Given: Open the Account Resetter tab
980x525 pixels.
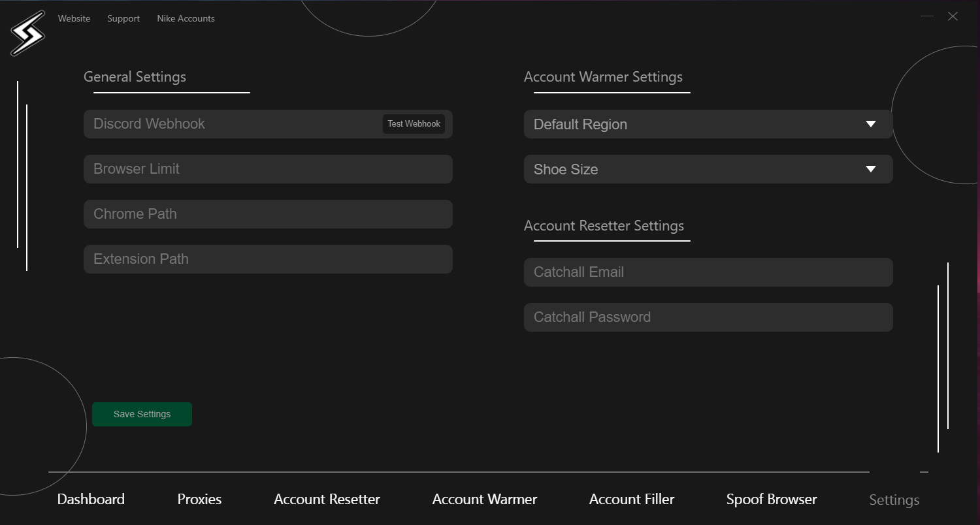Looking at the screenshot, I should coord(327,500).
